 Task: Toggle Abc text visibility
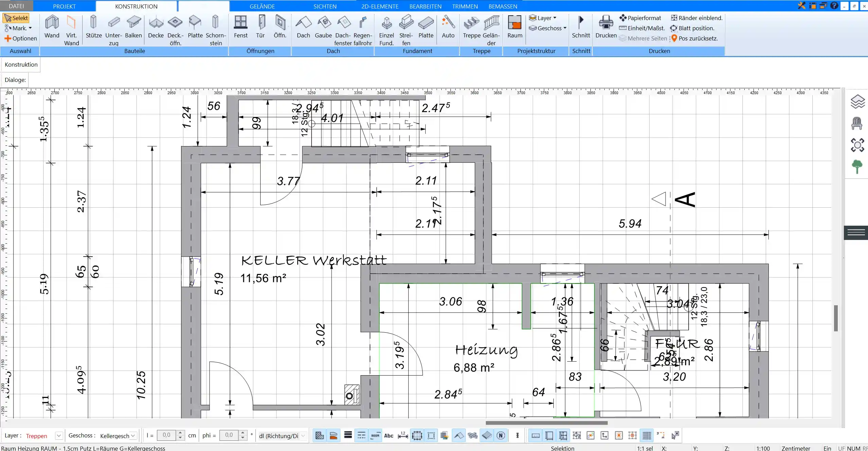[389, 436]
